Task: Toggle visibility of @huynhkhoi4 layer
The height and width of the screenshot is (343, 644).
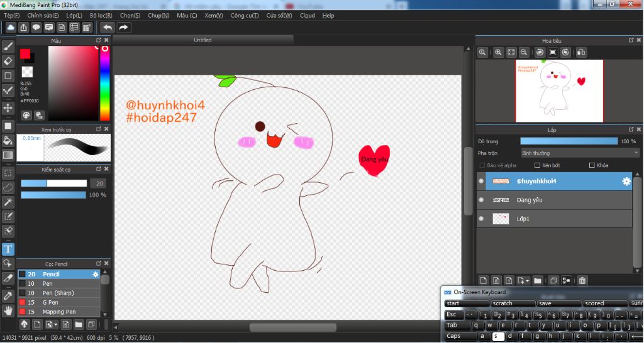Action: tap(481, 182)
